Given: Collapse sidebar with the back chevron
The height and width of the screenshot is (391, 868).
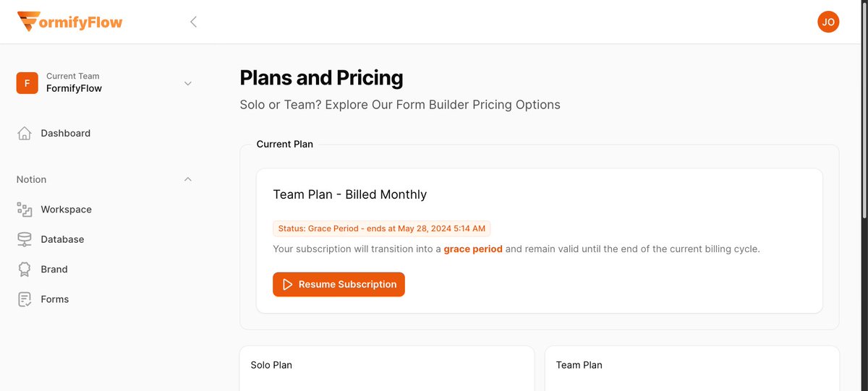Looking at the screenshot, I should click(193, 22).
